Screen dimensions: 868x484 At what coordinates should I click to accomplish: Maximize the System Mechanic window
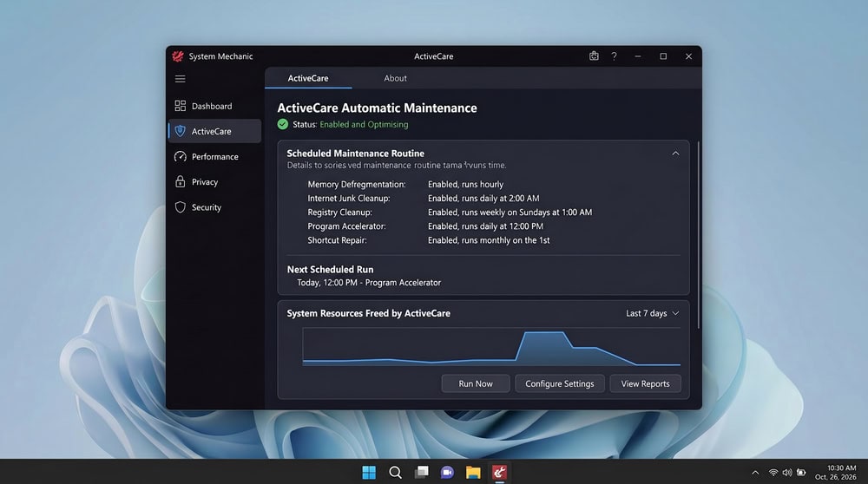(x=663, y=56)
